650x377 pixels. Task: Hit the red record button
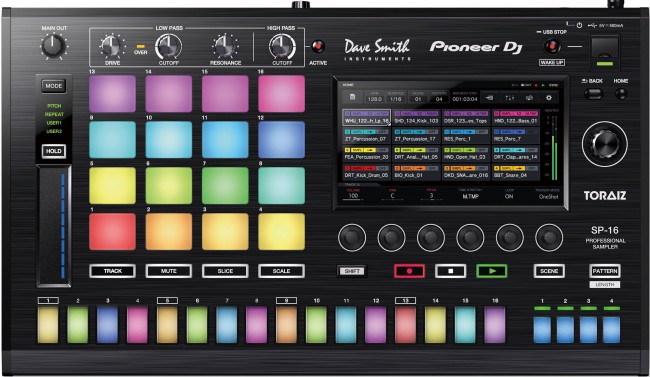pos(409,271)
